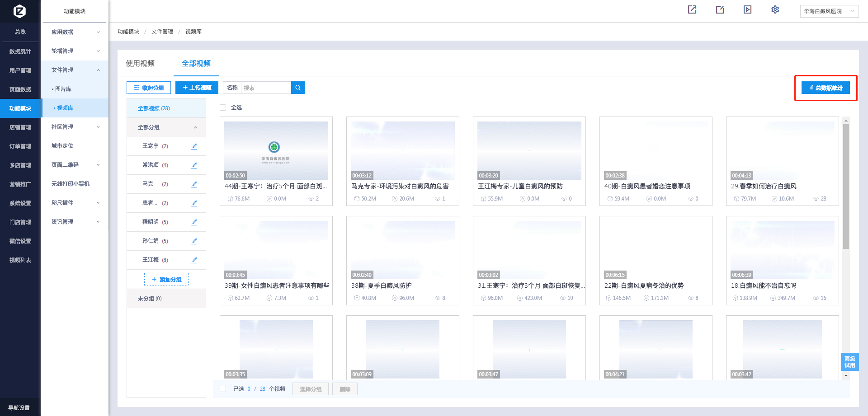Click the 总数据统计 button
868x416 pixels.
(826, 88)
